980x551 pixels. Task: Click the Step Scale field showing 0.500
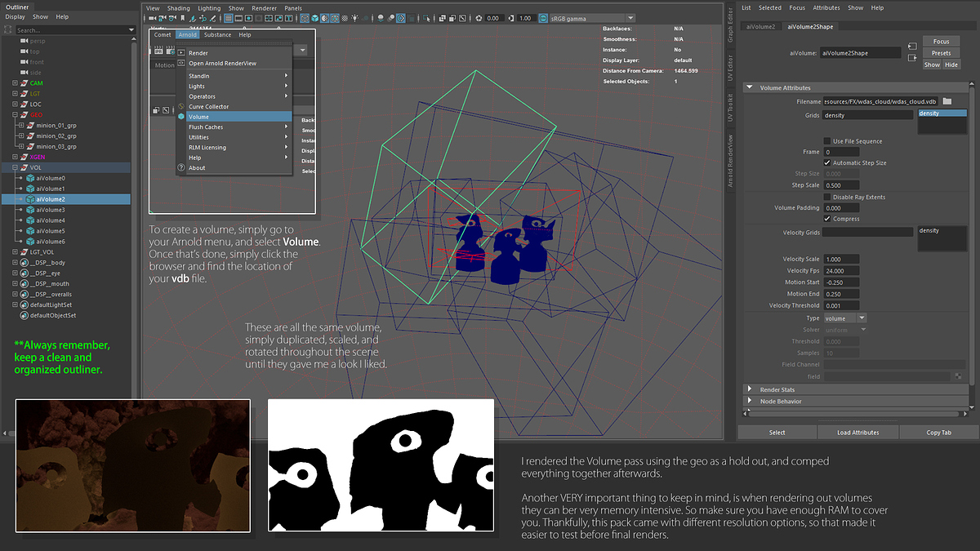point(841,185)
